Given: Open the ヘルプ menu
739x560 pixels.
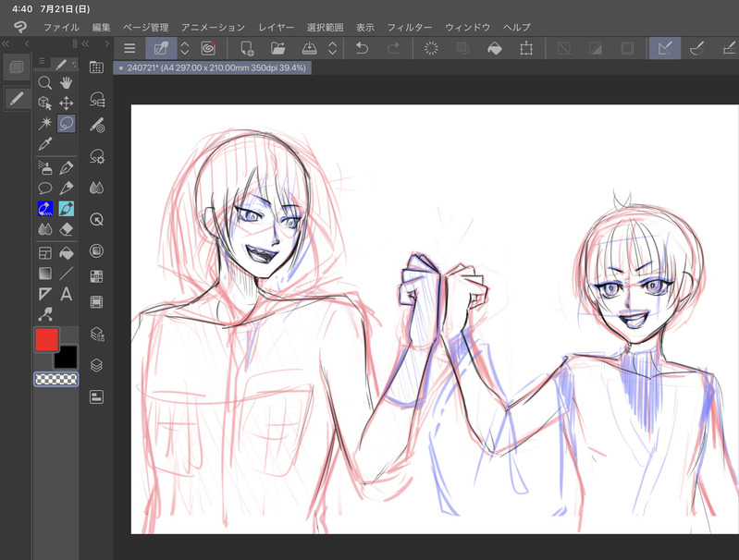Looking at the screenshot, I should tap(517, 28).
